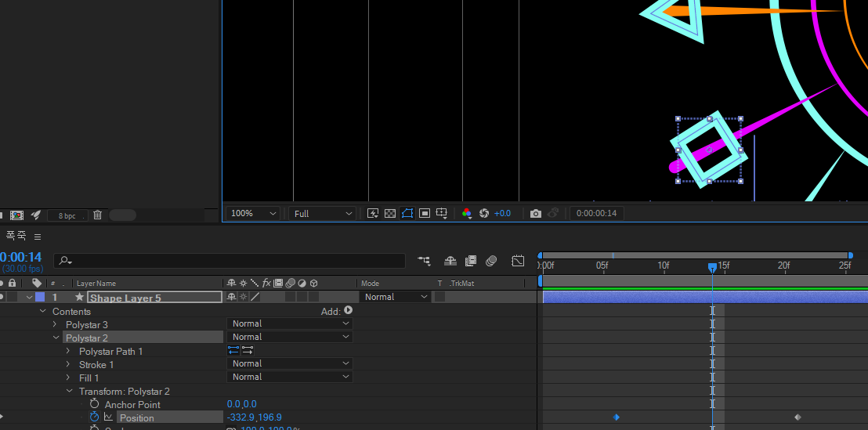Click the 3D layer cube column header
The width and height of the screenshot is (868, 430).
point(314,284)
